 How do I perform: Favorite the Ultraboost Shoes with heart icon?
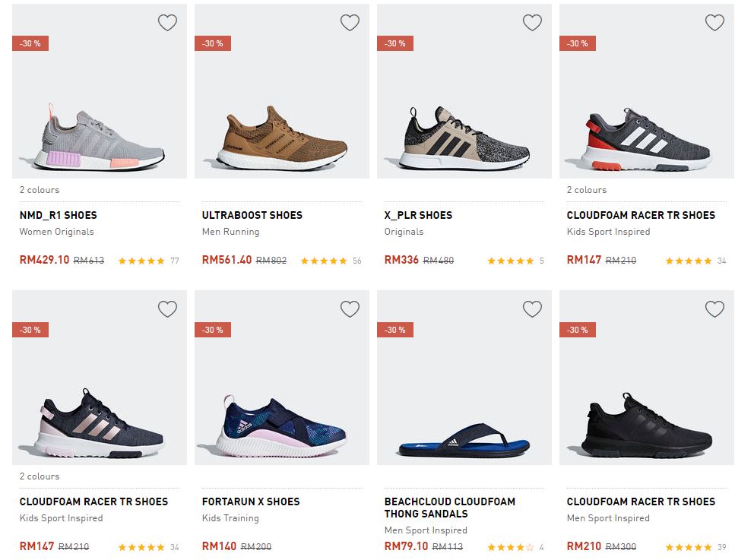point(350,23)
